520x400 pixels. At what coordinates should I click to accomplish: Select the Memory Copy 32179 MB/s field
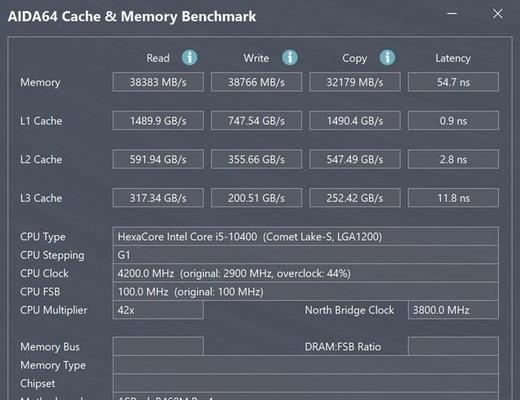tap(355, 82)
